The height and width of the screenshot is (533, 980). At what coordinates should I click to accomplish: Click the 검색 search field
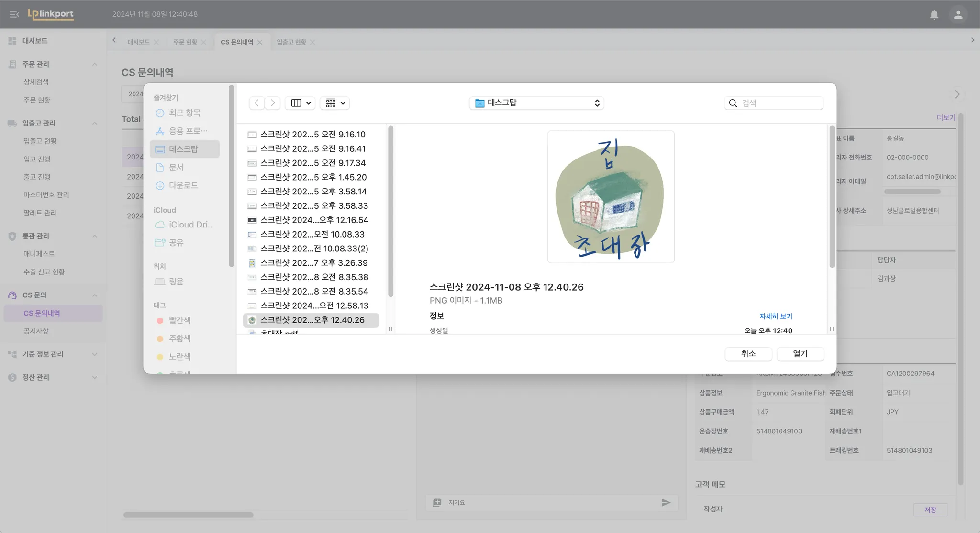[779, 103]
